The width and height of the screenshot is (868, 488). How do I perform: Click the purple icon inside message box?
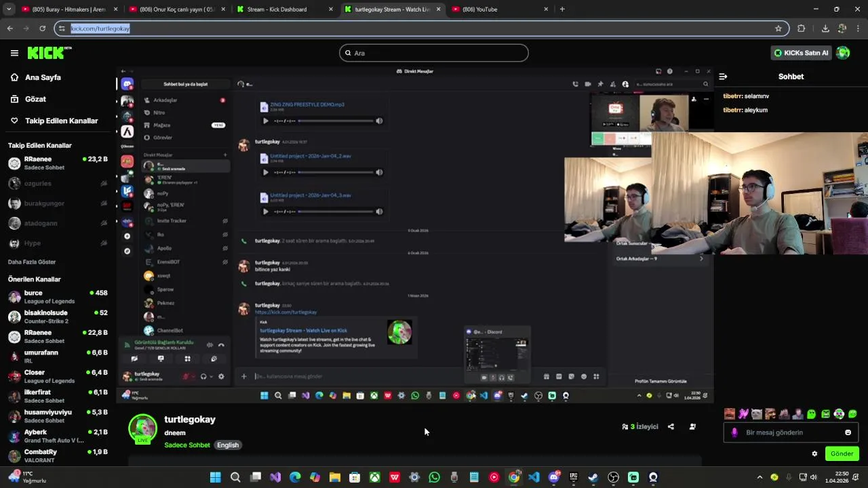coord(734,432)
